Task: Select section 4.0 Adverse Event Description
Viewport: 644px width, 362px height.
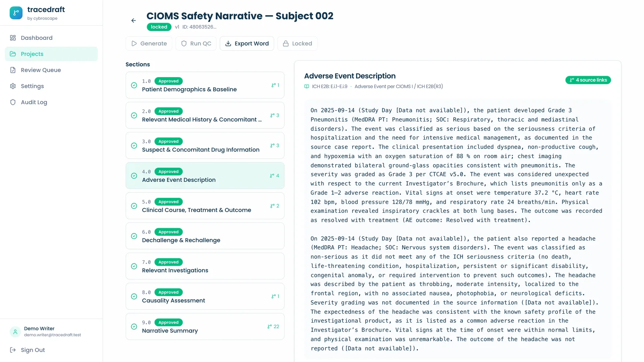Action: pyautogui.click(x=205, y=176)
